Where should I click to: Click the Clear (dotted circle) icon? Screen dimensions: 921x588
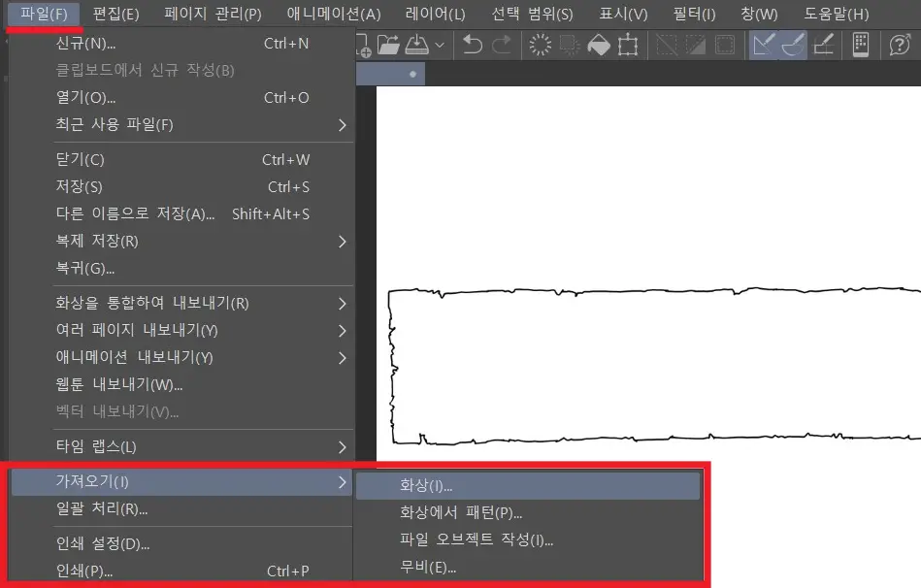click(x=541, y=45)
